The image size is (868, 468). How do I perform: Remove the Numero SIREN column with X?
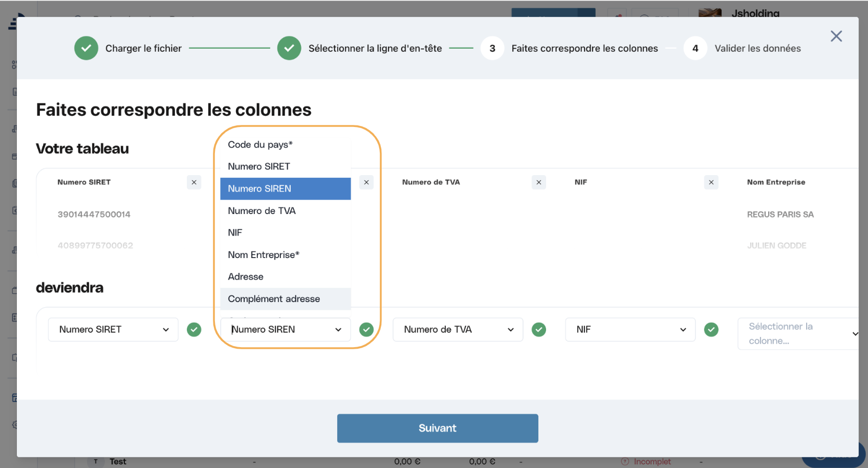coord(366,182)
